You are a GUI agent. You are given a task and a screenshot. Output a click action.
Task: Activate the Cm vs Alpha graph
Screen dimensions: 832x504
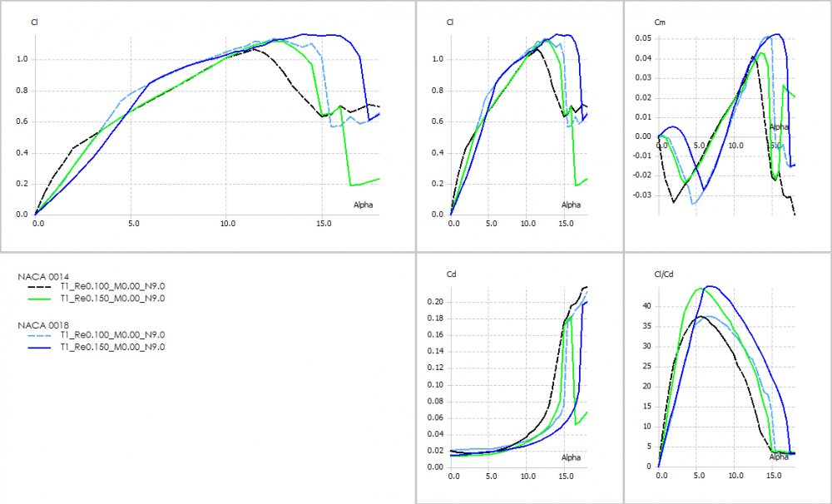point(727,125)
